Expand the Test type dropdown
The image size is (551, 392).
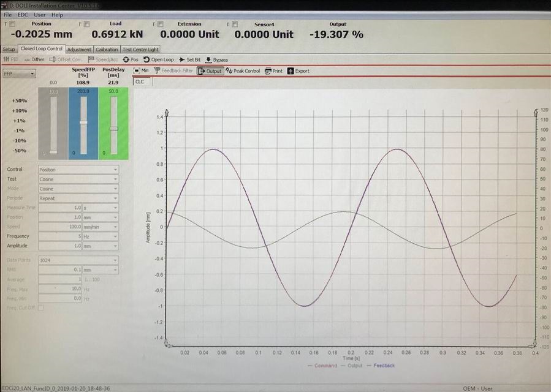pos(78,179)
